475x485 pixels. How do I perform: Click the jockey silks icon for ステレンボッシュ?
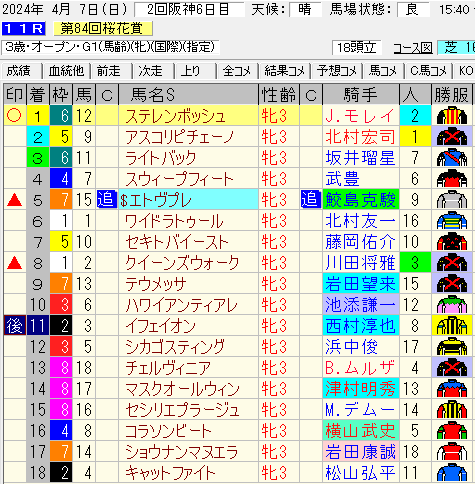452,116
